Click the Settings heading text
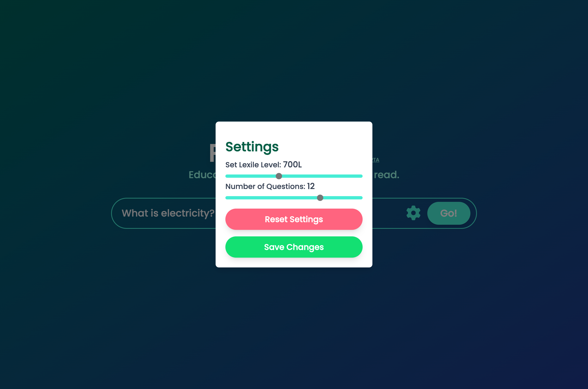This screenshot has height=389, width=588. click(252, 147)
